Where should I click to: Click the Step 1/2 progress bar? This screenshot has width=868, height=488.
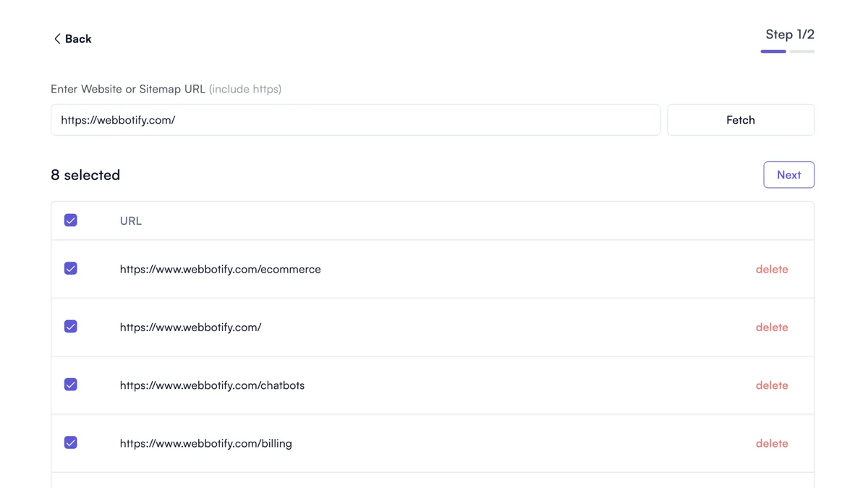coord(788,51)
